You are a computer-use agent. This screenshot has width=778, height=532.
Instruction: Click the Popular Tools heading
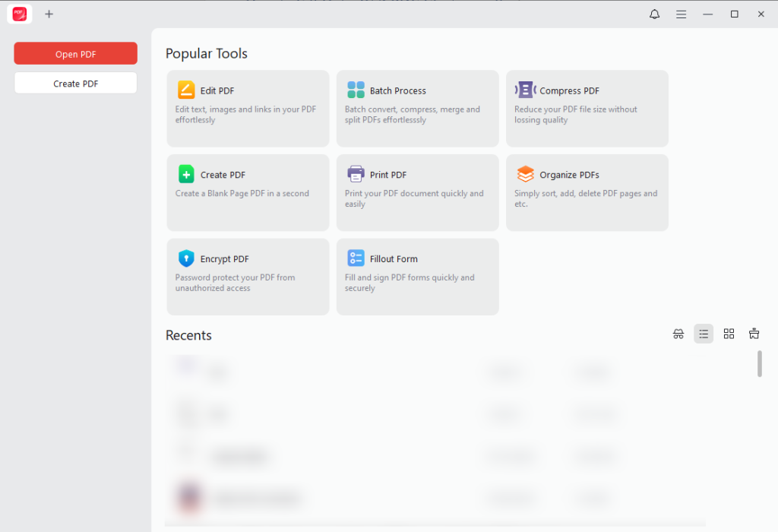click(x=207, y=54)
